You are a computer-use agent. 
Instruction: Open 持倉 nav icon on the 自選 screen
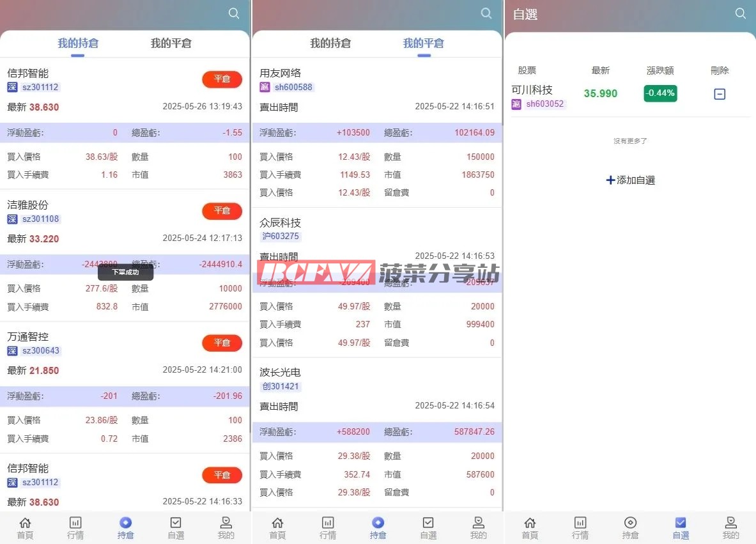(x=630, y=527)
